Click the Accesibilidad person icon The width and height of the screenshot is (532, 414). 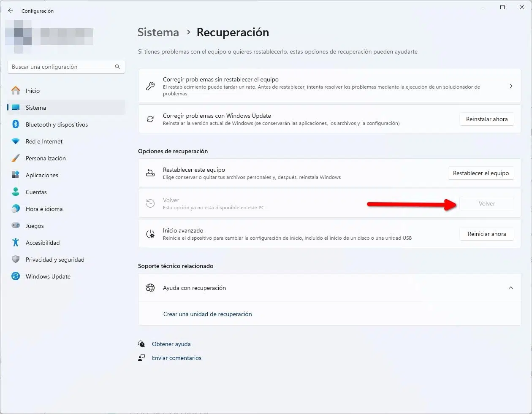[x=16, y=243]
